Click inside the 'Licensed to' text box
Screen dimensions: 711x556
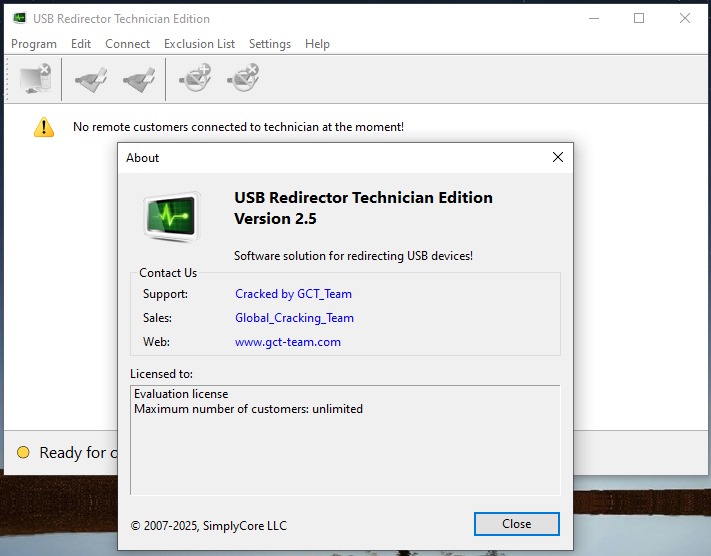tap(345, 440)
